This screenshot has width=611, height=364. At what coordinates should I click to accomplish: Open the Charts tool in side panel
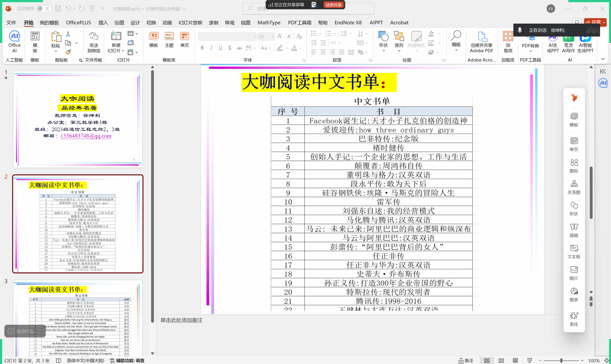point(574,295)
